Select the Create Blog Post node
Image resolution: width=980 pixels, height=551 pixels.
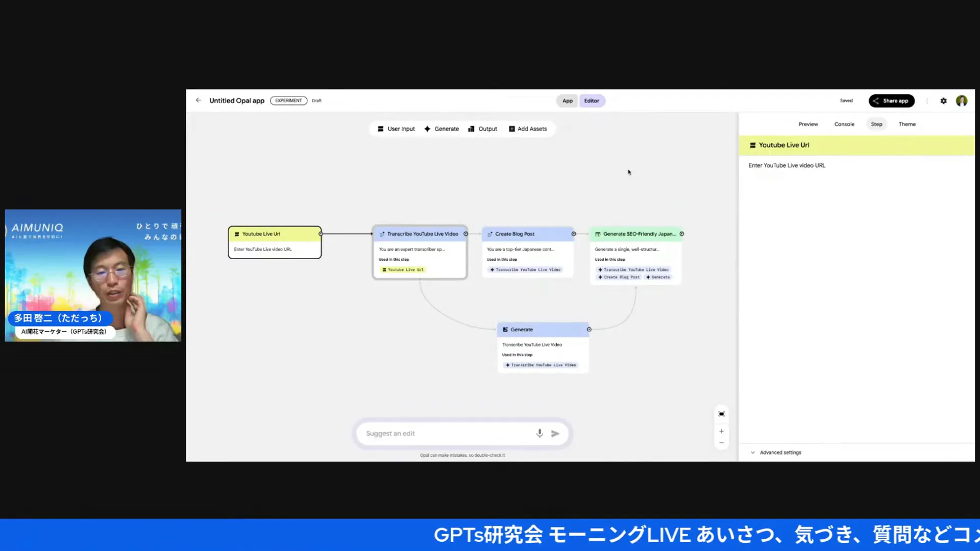pyautogui.click(x=528, y=252)
